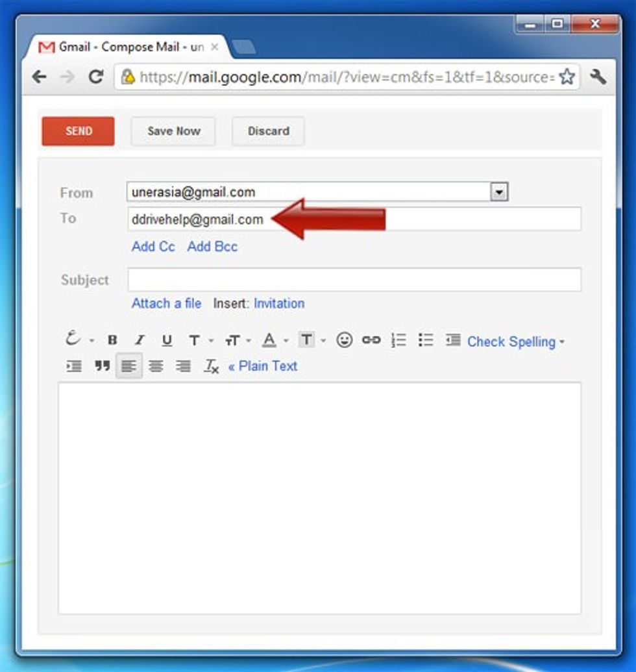Open the From address dropdown
Image resolution: width=636 pixels, height=672 pixels.
pos(498,192)
